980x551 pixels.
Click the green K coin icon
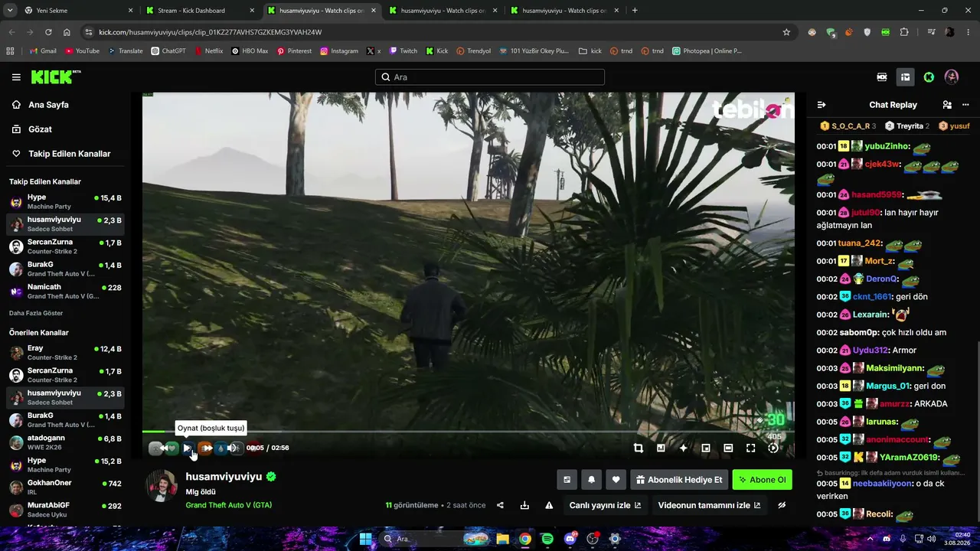tap(929, 77)
